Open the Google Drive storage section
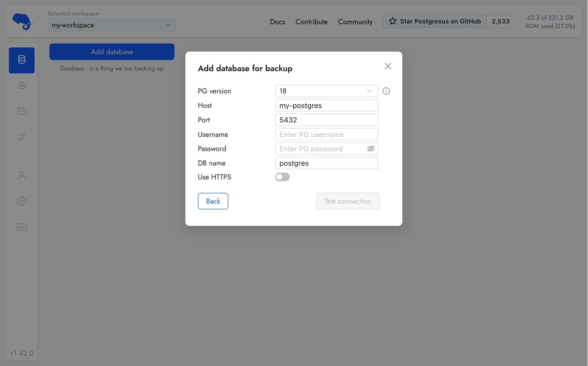The width and height of the screenshot is (588, 366). point(22,85)
